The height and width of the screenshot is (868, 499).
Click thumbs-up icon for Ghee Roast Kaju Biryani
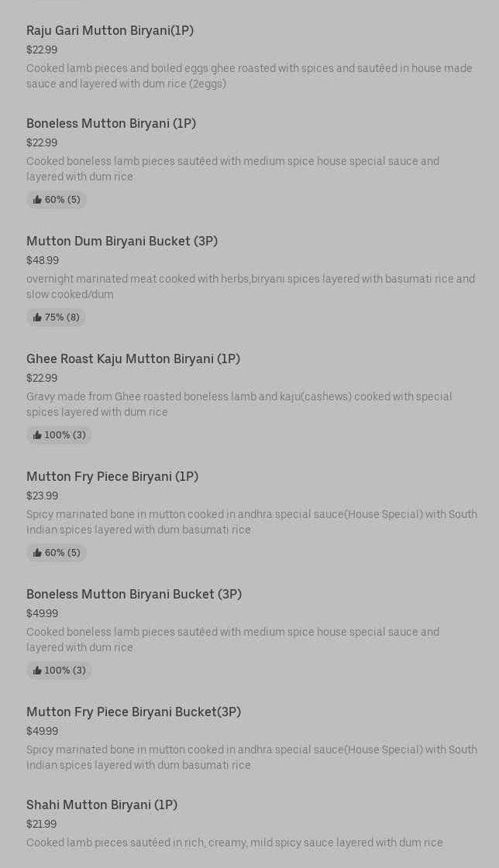point(37,435)
